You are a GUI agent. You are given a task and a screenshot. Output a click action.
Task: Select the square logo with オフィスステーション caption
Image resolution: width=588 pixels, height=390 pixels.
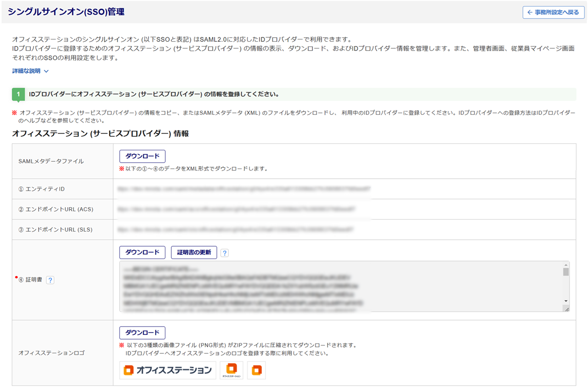pyautogui.click(x=232, y=370)
